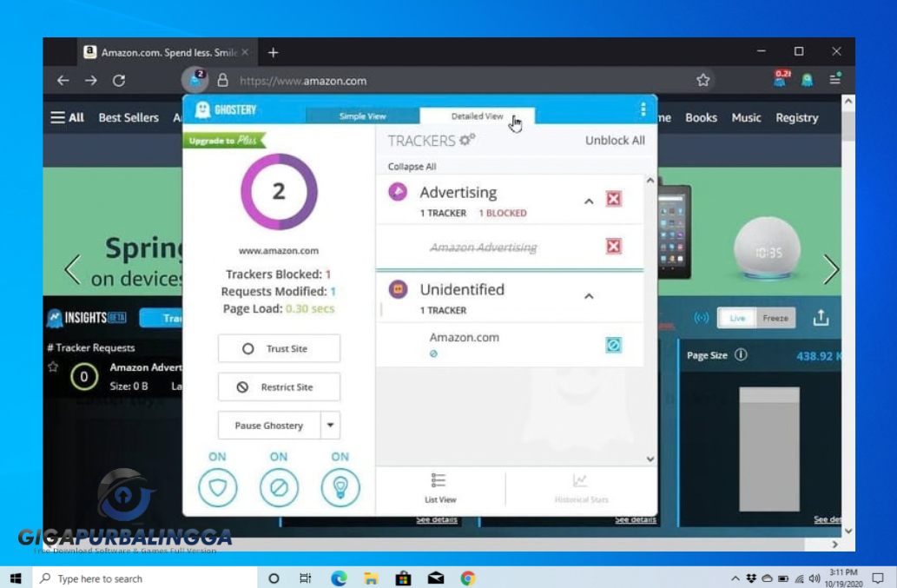The image size is (897, 588).
Task: Open Amazon Registry link
Action: coord(797,118)
